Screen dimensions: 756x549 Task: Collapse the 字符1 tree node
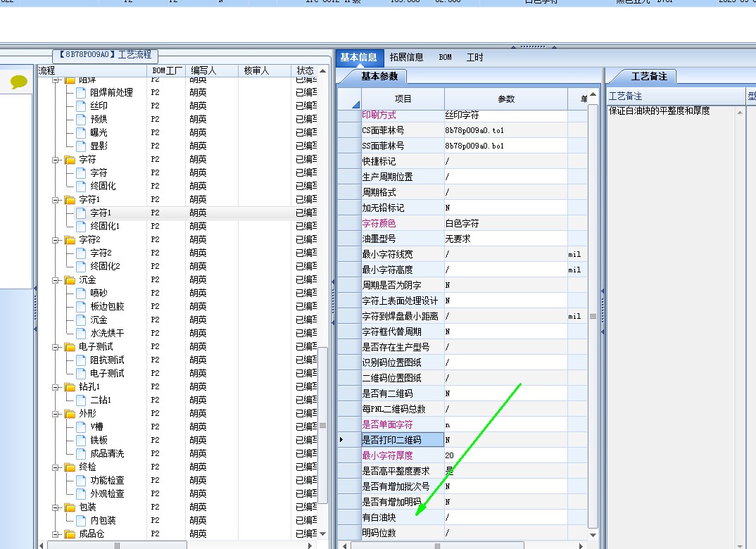coord(56,200)
